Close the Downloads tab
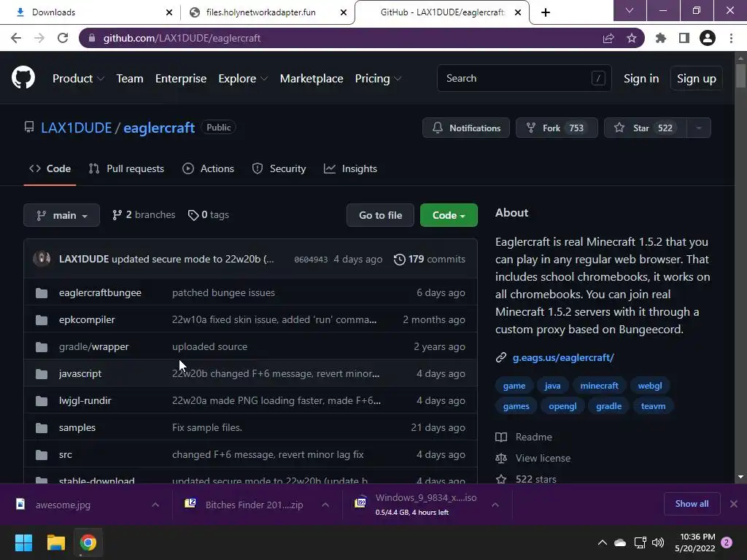 coord(169,12)
